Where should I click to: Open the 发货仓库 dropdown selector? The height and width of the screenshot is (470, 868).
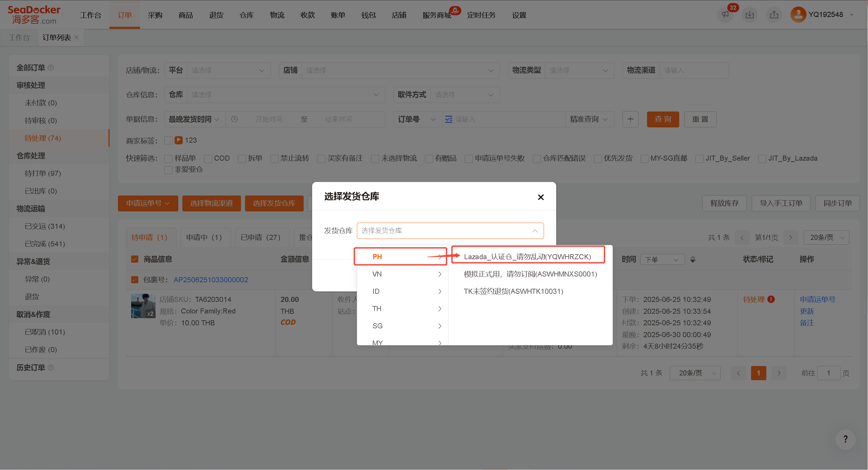(x=450, y=231)
